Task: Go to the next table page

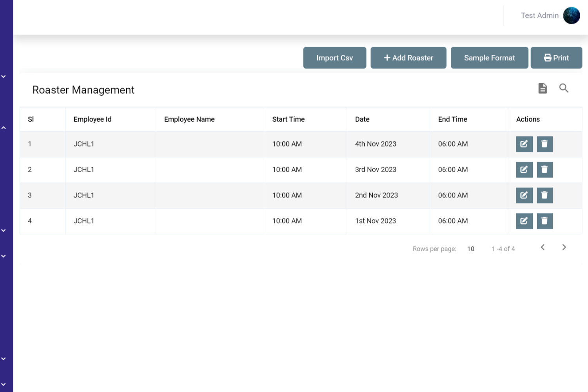Action: tap(564, 247)
